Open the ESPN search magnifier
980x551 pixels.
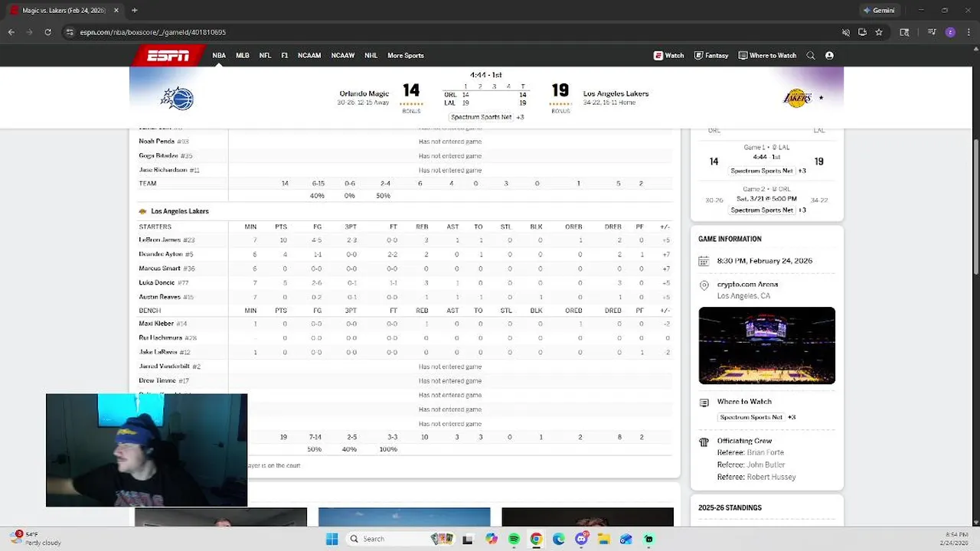click(x=811, y=55)
